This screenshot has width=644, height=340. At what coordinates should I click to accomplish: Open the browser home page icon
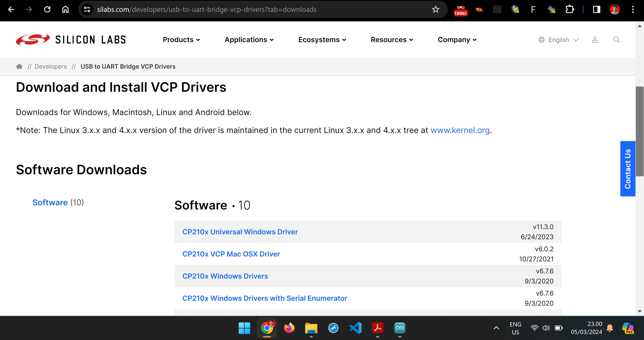[66, 10]
